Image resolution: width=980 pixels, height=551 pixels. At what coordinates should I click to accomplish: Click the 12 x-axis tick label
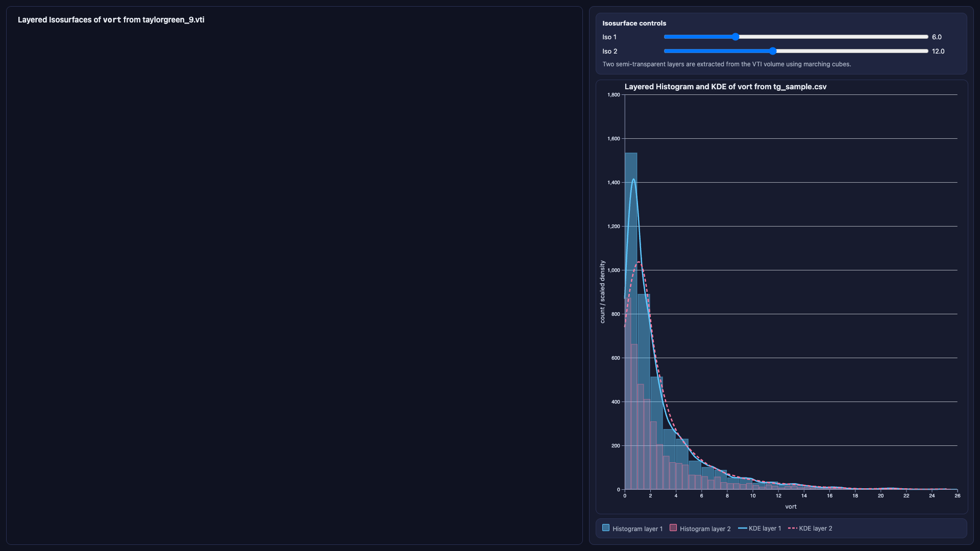point(778,496)
